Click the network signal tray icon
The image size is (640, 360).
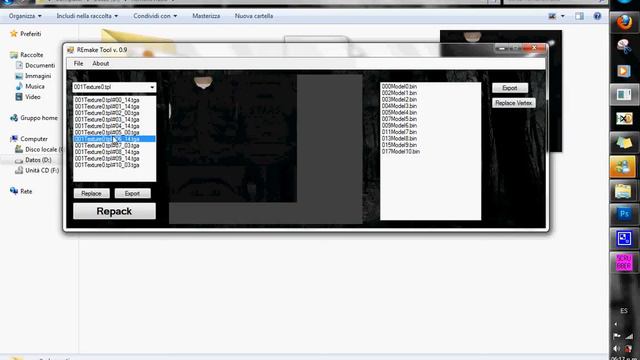pyautogui.click(x=629, y=336)
